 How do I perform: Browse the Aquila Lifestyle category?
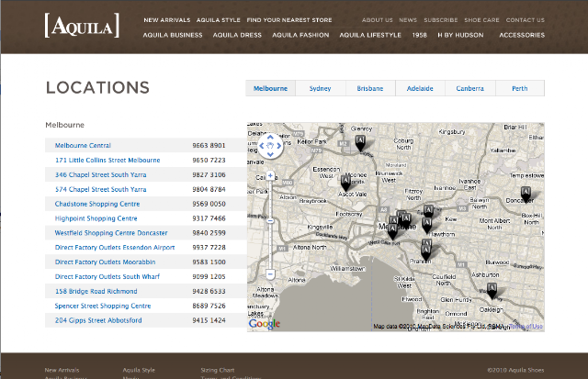(370, 35)
